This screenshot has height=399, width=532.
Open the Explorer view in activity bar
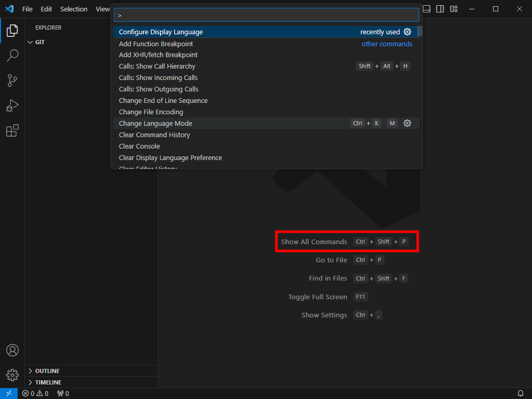[x=12, y=31]
